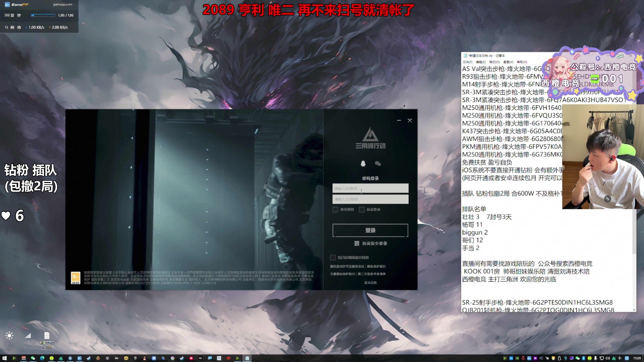Click microphone icon in system tray
The height and width of the screenshot is (362, 644).
point(595,358)
